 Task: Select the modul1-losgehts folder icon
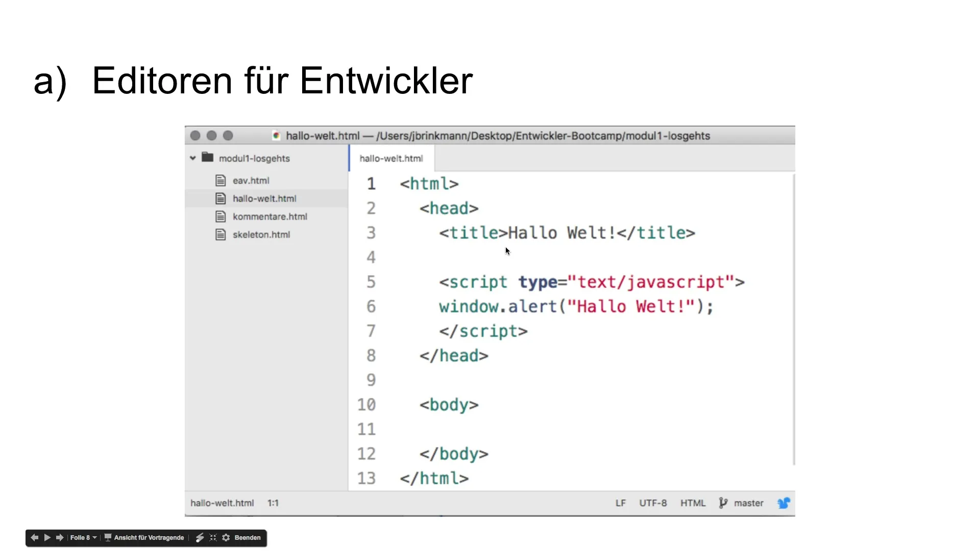click(207, 157)
